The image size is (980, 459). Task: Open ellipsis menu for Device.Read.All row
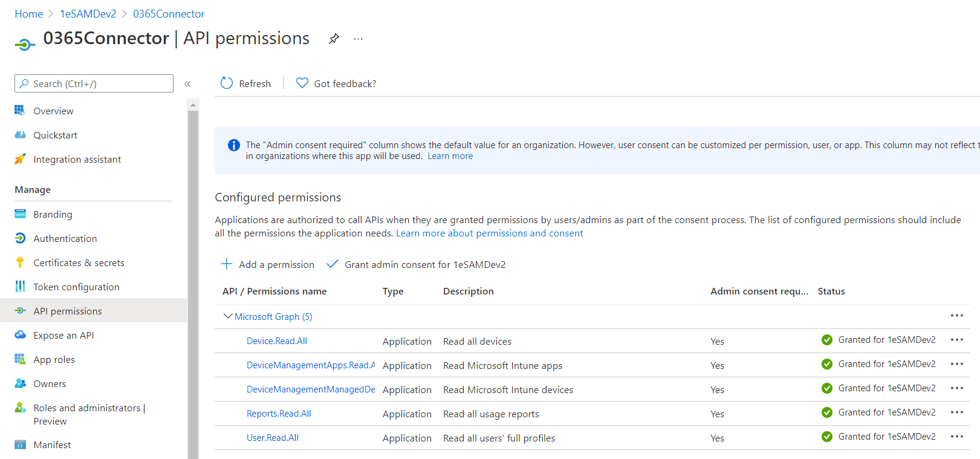pyautogui.click(x=956, y=340)
